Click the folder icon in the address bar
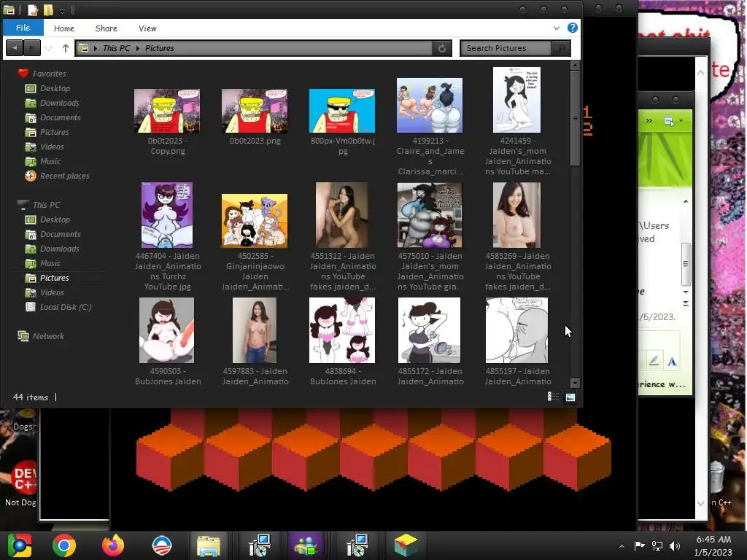Image resolution: width=747 pixels, height=560 pixels. 83,47
